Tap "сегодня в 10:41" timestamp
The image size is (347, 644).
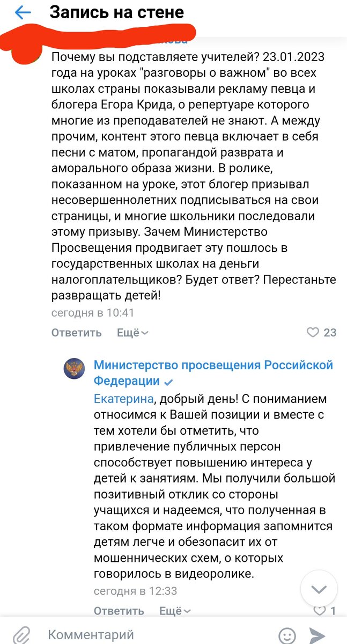tap(93, 312)
